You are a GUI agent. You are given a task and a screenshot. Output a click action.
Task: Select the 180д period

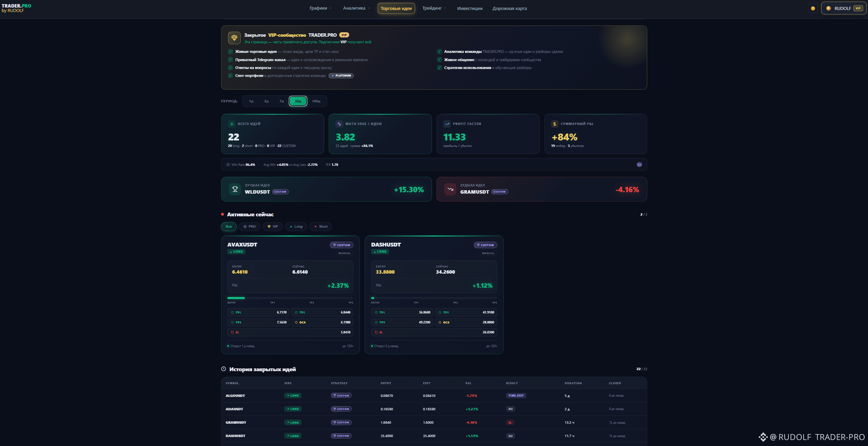pyautogui.click(x=316, y=101)
